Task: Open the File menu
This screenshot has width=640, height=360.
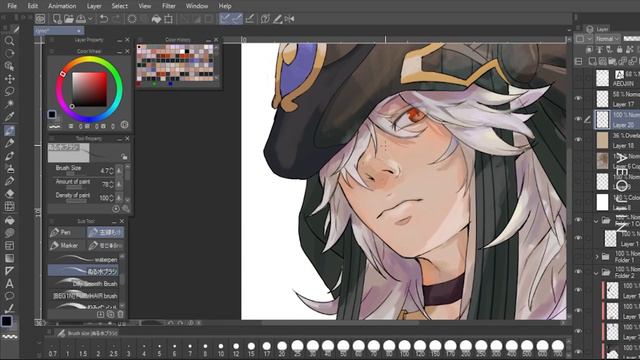Action: pyautogui.click(x=12, y=6)
